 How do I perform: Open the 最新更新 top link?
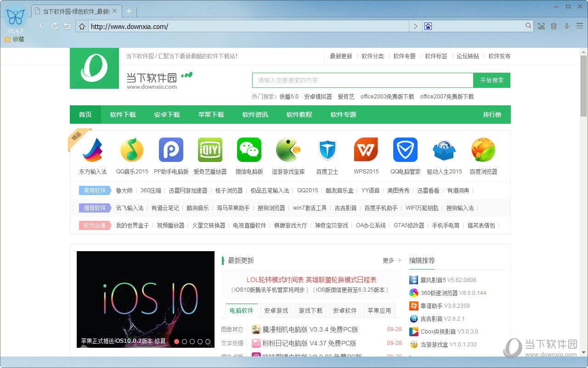click(341, 56)
